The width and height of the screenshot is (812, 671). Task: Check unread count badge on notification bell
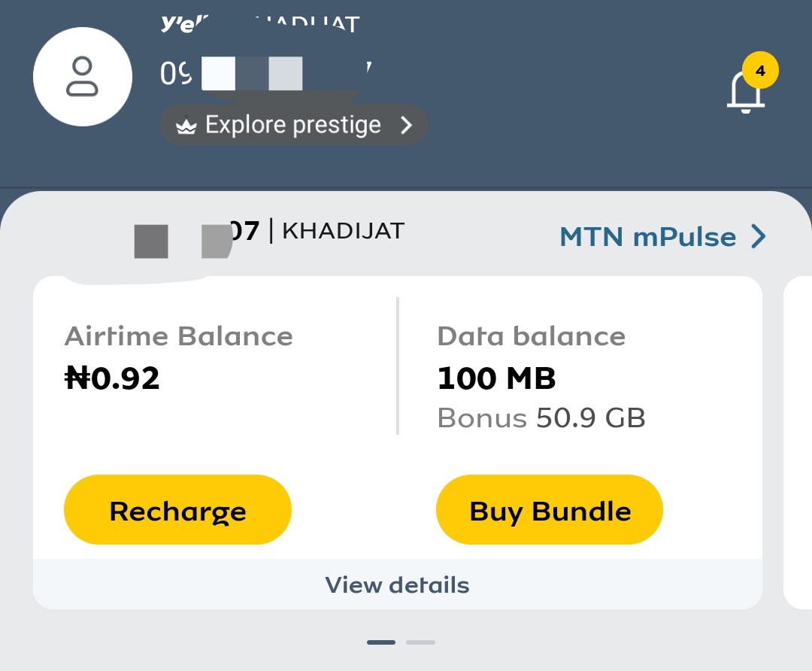761,70
